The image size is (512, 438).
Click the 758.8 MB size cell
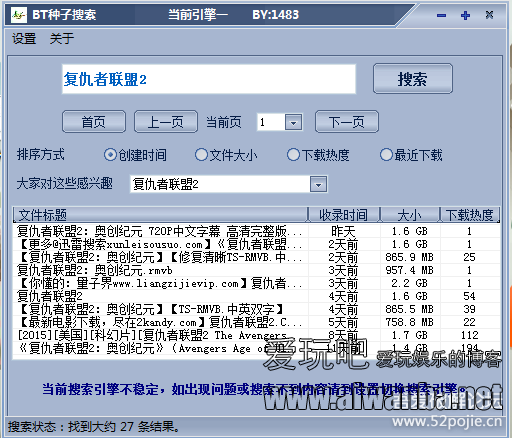pyautogui.click(x=410, y=322)
